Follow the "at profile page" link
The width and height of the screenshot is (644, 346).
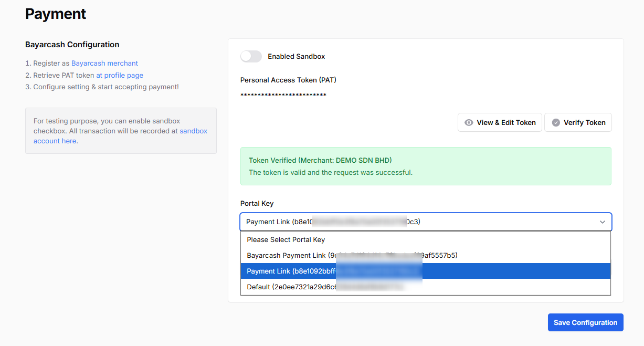point(119,75)
